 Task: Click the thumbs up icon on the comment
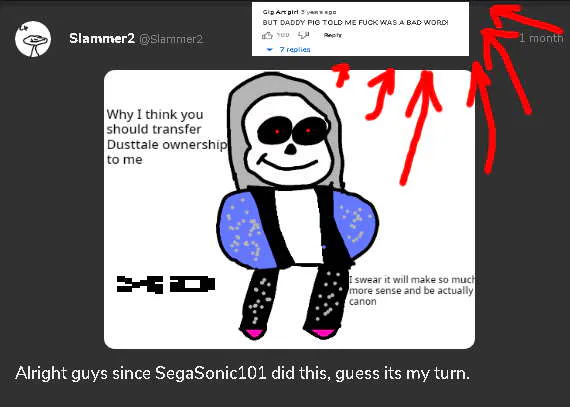point(267,35)
